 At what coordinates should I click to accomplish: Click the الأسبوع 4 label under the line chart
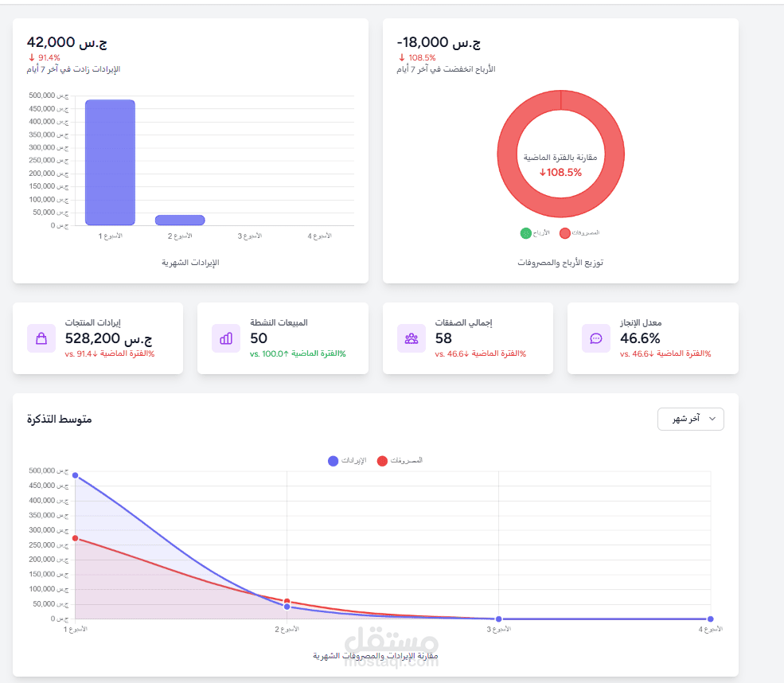pyautogui.click(x=711, y=629)
